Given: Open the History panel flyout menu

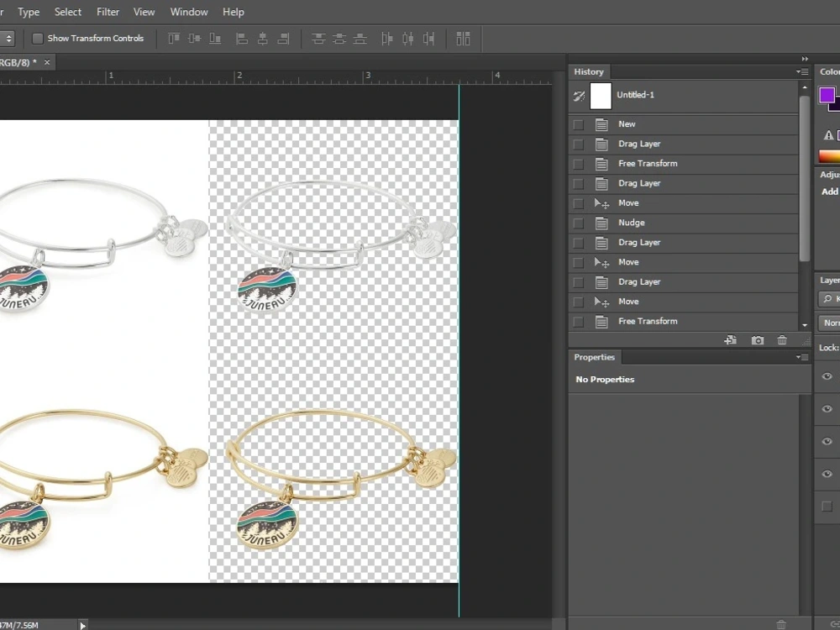Looking at the screenshot, I should pyautogui.click(x=802, y=71).
